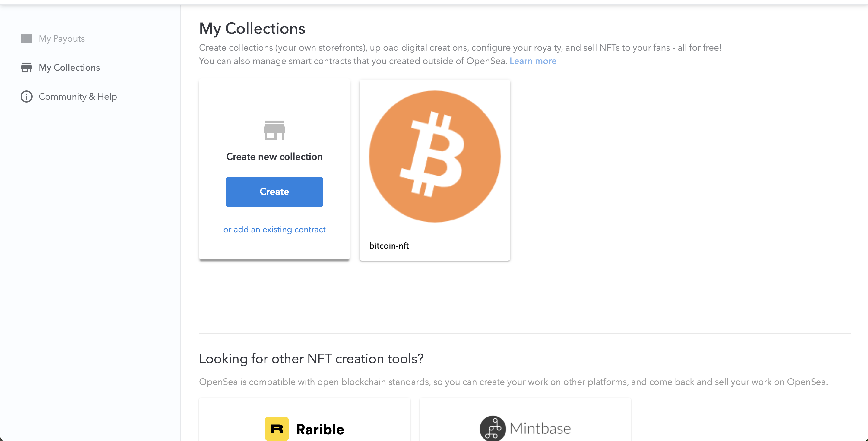Click the yellow Rarible logo icon
868x441 pixels.
point(277,429)
